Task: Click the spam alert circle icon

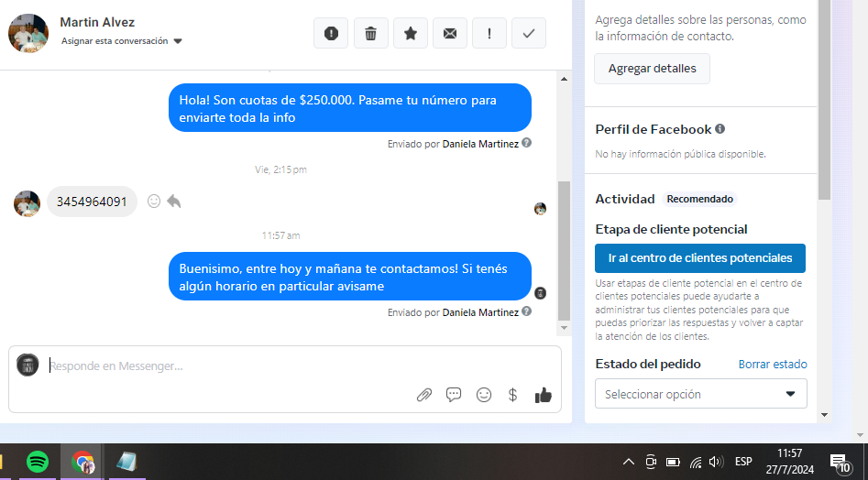Action: 331,34
